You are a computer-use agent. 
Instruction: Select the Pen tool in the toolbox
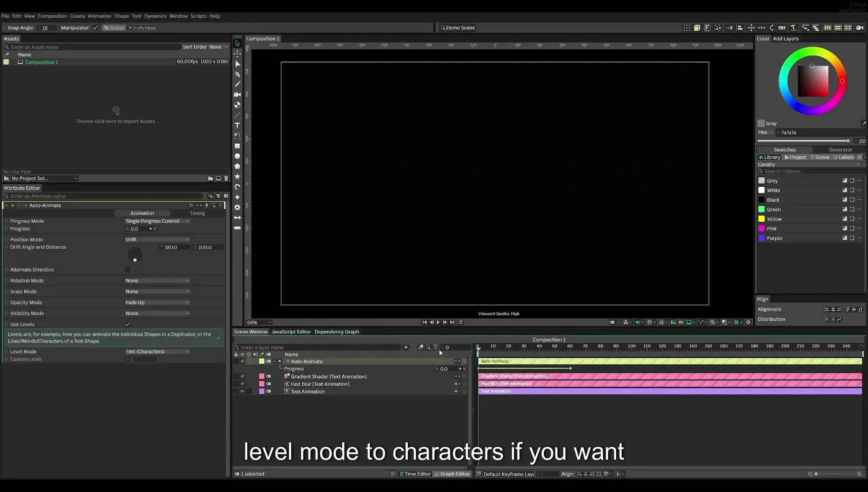[x=237, y=74]
